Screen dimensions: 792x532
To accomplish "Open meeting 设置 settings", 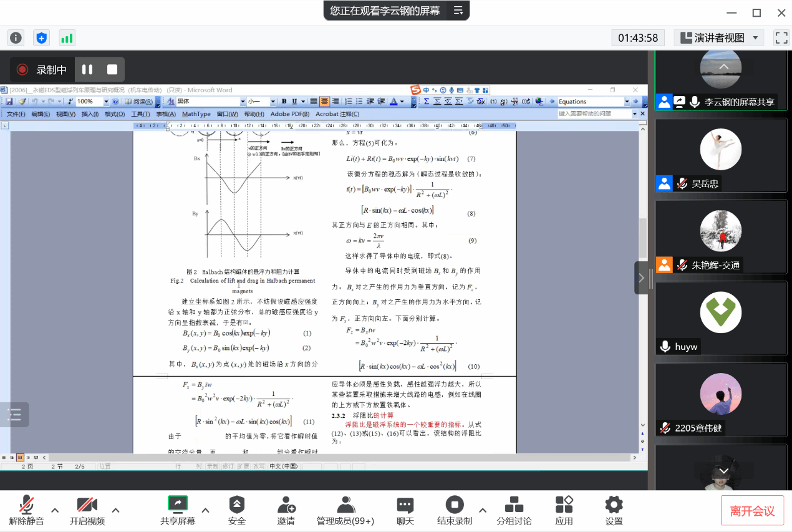I will (x=614, y=510).
